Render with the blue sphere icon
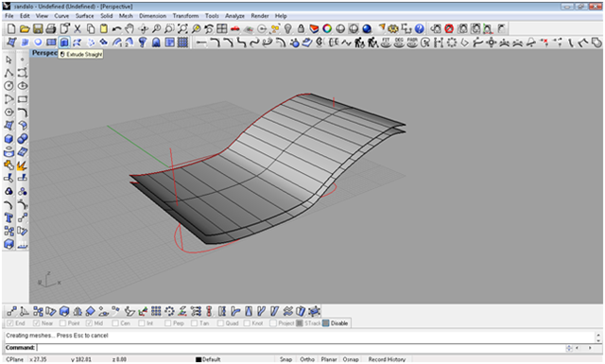Screen dimensions: 605x364 pyautogui.click(x=367, y=29)
